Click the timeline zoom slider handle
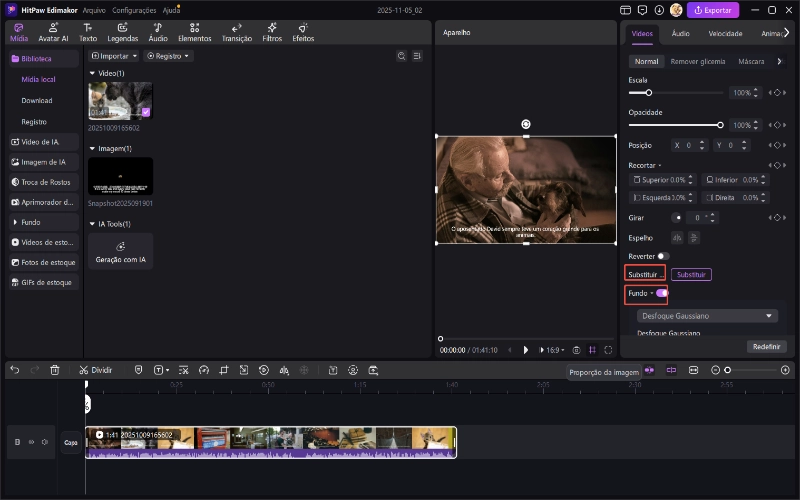This screenshot has width=800, height=500. point(728,370)
